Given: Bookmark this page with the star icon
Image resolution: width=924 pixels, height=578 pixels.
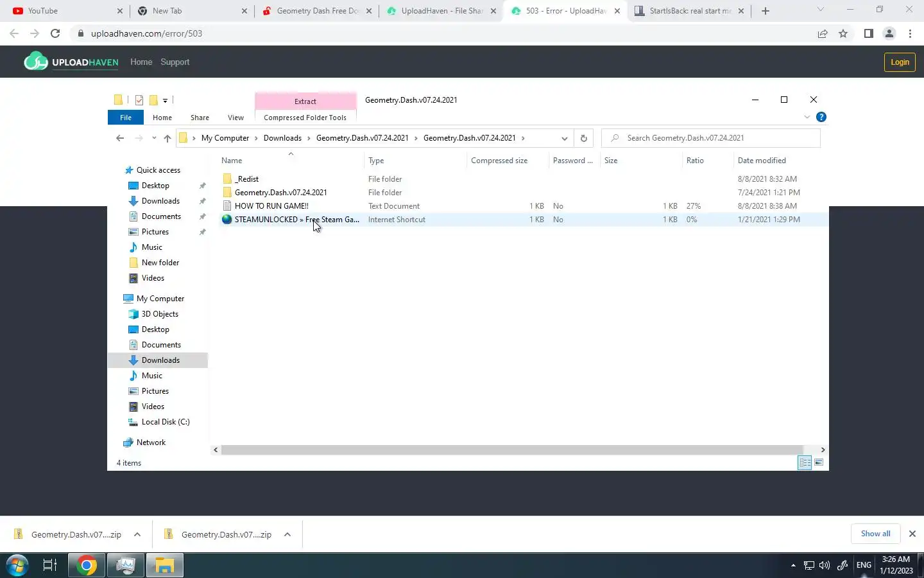Looking at the screenshot, I should click(843, 33).
